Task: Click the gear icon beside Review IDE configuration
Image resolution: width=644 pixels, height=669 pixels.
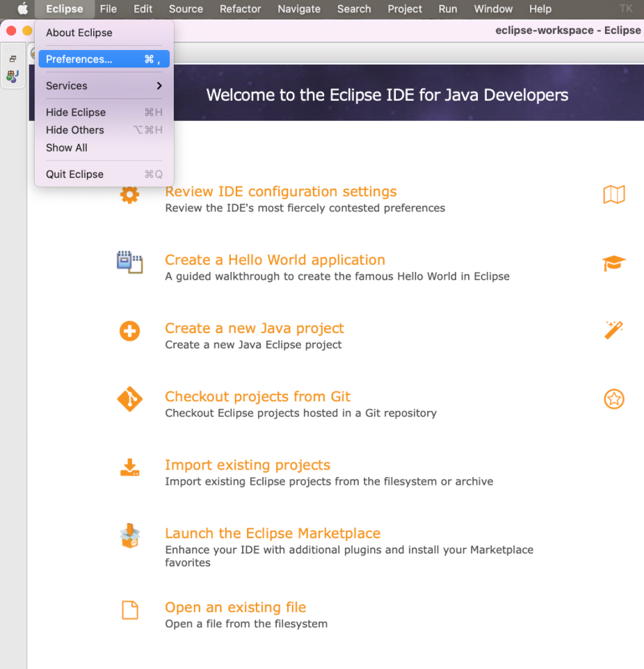Action: point(130,195)
